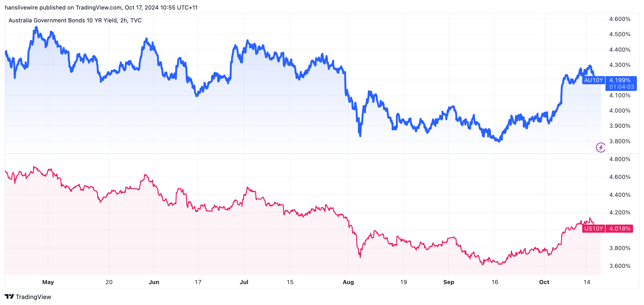Click the TradingView logo icon
Screen dimensions: 644x305
[9, 296]
